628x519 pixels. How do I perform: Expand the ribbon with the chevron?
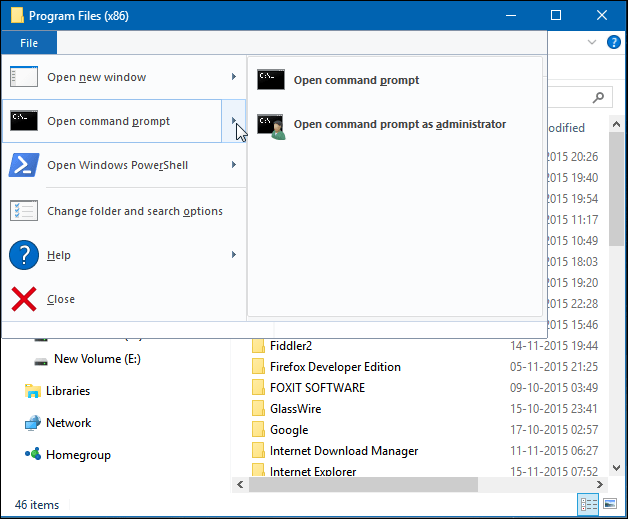[592, 42]
